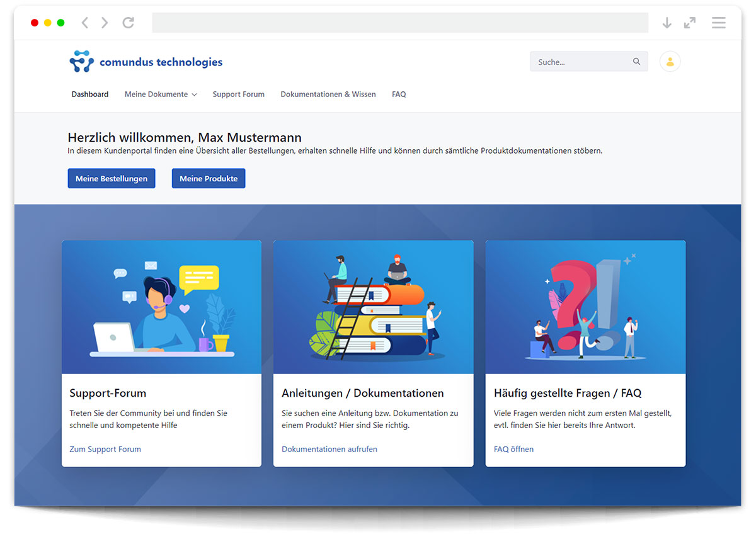The image size is (756, 539).
Task: Toggle fullscreen with the expand arrows icon
Action: 690,23
